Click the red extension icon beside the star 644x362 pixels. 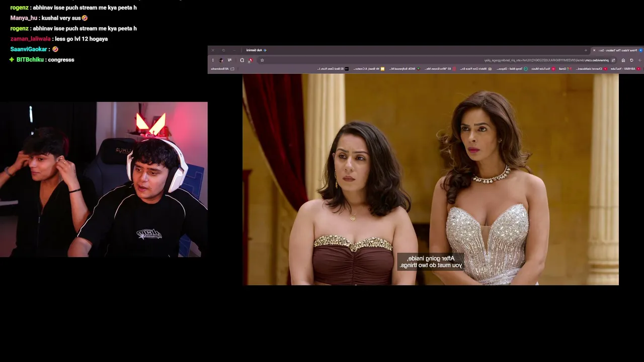click(x=251, y=60)
